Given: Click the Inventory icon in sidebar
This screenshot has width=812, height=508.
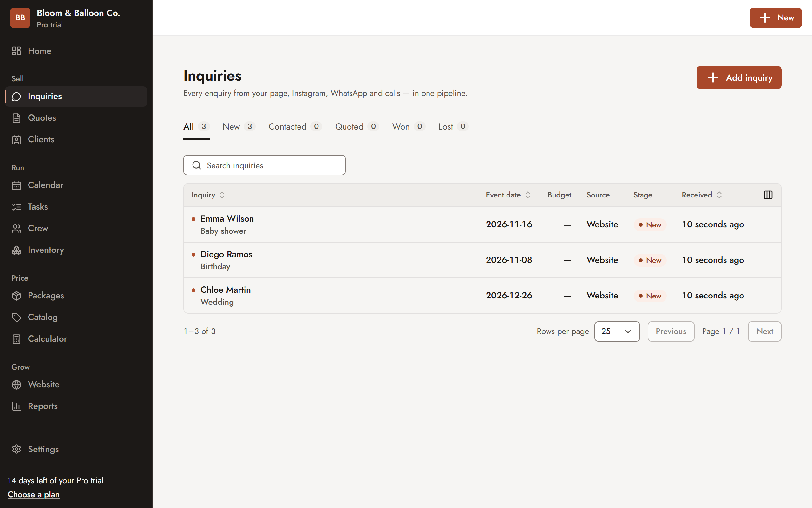Looking at the screenshot, I should [x=16, y=250].
